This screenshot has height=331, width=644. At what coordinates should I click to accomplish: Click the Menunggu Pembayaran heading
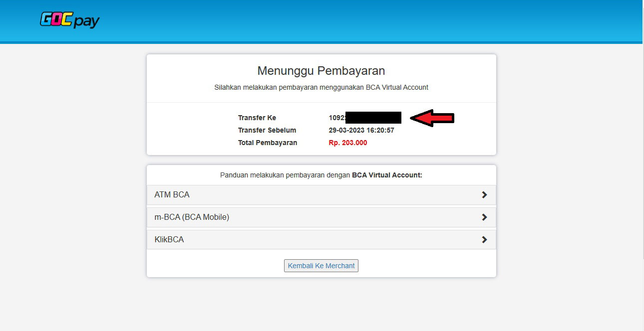click(321, 70)
